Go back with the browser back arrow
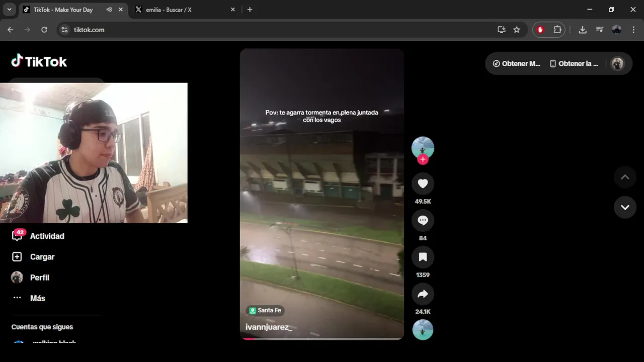The height and width of the screenshot is (362, 644). 11,30
